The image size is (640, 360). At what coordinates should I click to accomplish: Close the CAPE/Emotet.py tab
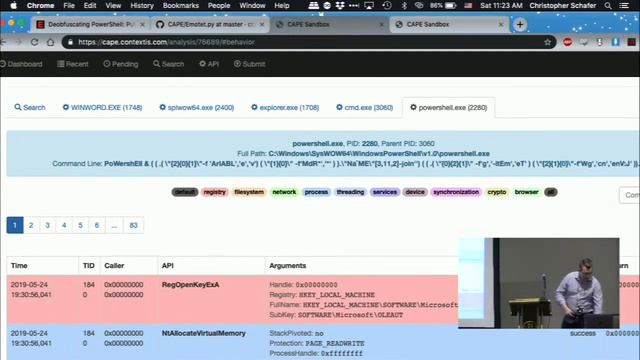click(x=262, y=24)
